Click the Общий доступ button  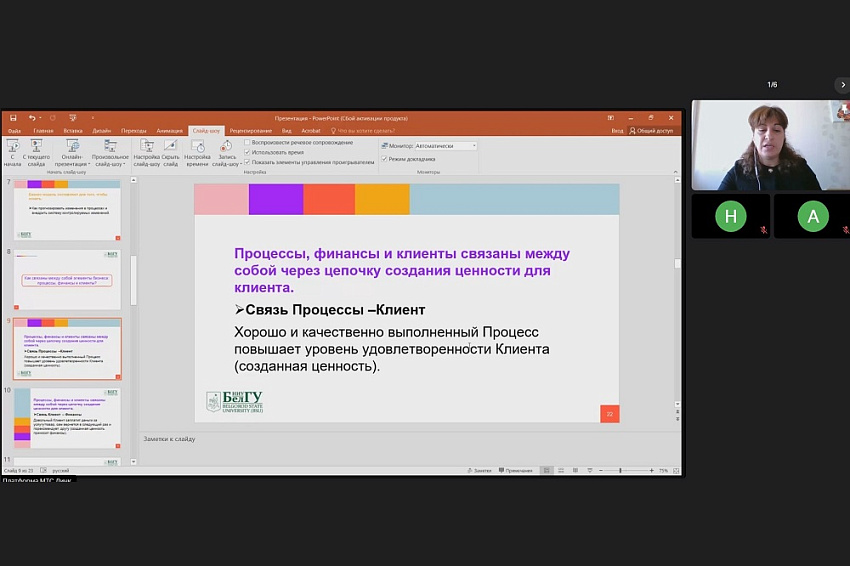pyautogui.click(x=654, y=130)
